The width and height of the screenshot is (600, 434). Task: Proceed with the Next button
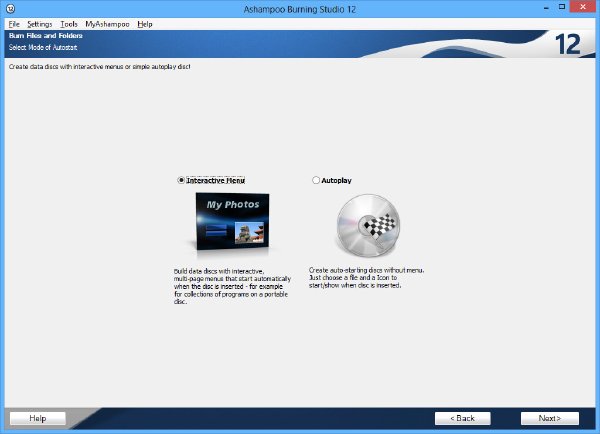point(549,418)
